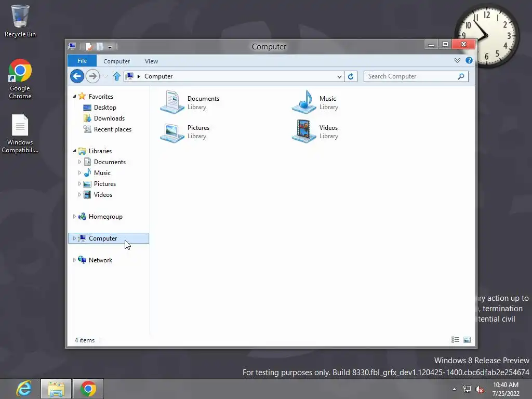Maximize the Computer window
This screenshot has width=532, height=399.
445,45
